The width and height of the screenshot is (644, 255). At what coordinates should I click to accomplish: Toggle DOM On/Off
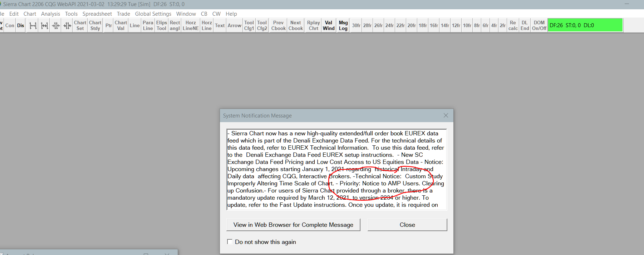tap(539, 25)
